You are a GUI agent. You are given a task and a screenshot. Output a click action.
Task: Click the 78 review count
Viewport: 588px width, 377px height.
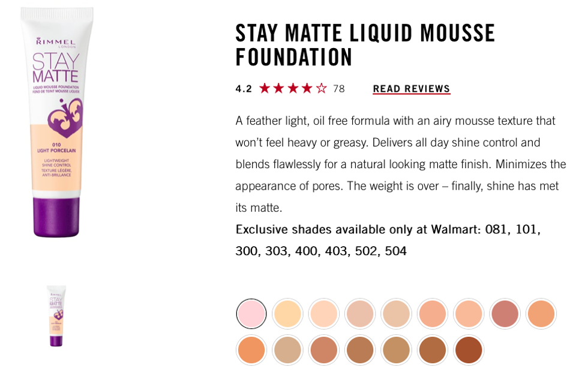pos(339,89)
